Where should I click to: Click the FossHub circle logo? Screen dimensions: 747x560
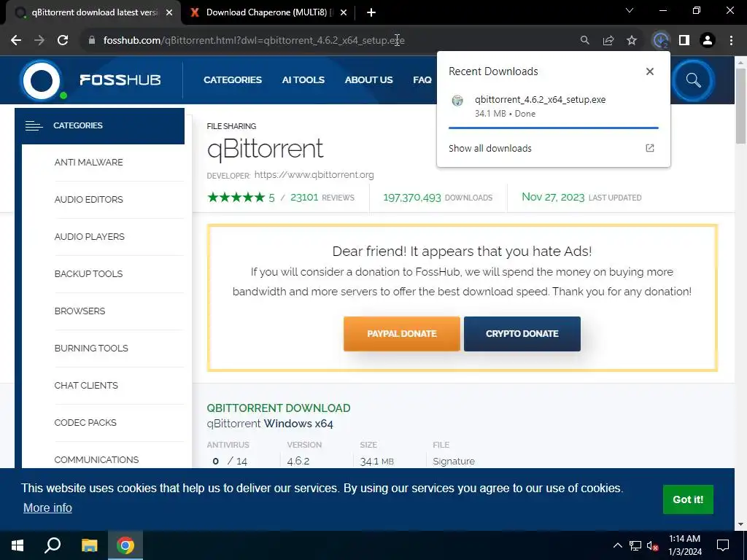click(x=42, y=80)
